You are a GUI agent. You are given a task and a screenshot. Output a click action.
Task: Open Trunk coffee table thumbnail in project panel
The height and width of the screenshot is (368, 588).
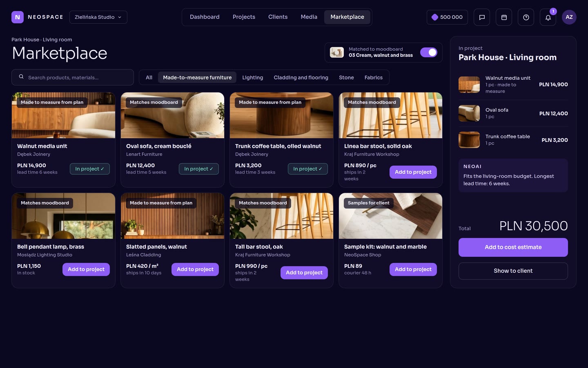tap(469, 140)
